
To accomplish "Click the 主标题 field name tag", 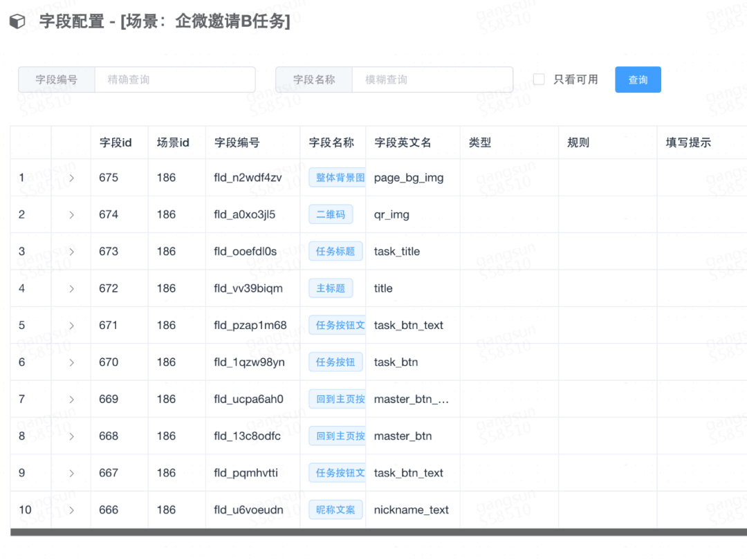I will [331, 288].
